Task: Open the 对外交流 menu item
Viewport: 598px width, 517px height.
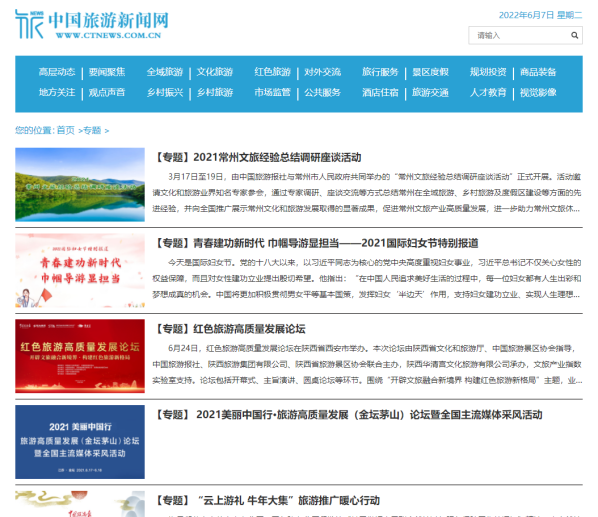Action: pos(323,72)
